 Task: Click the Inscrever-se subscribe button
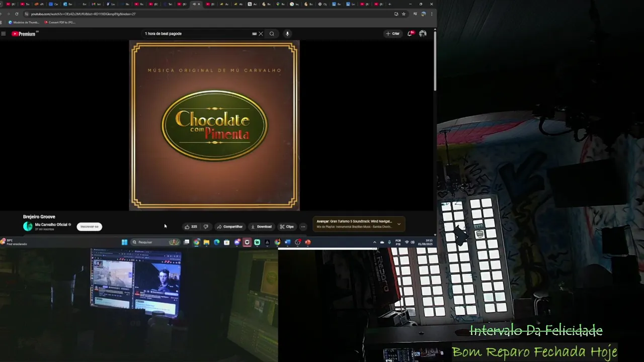click(90, 227)
